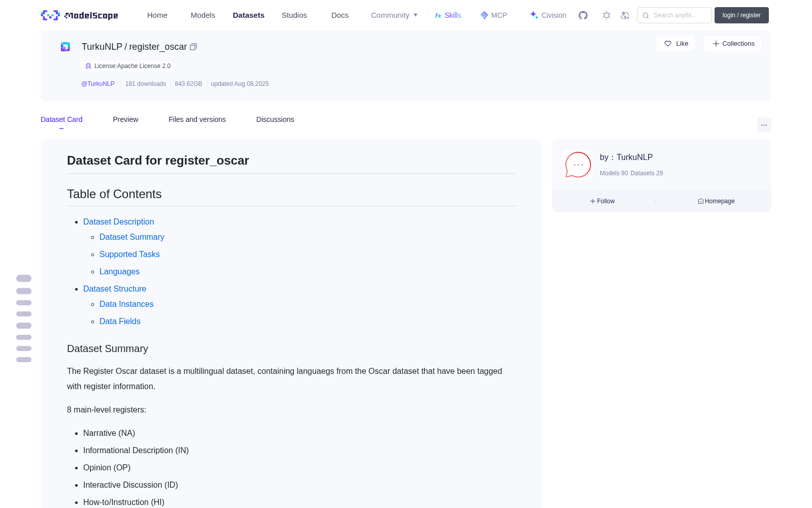Screen dimensions: 812x508
Task: Go to Home in navigation
Action: pos(157,15)
